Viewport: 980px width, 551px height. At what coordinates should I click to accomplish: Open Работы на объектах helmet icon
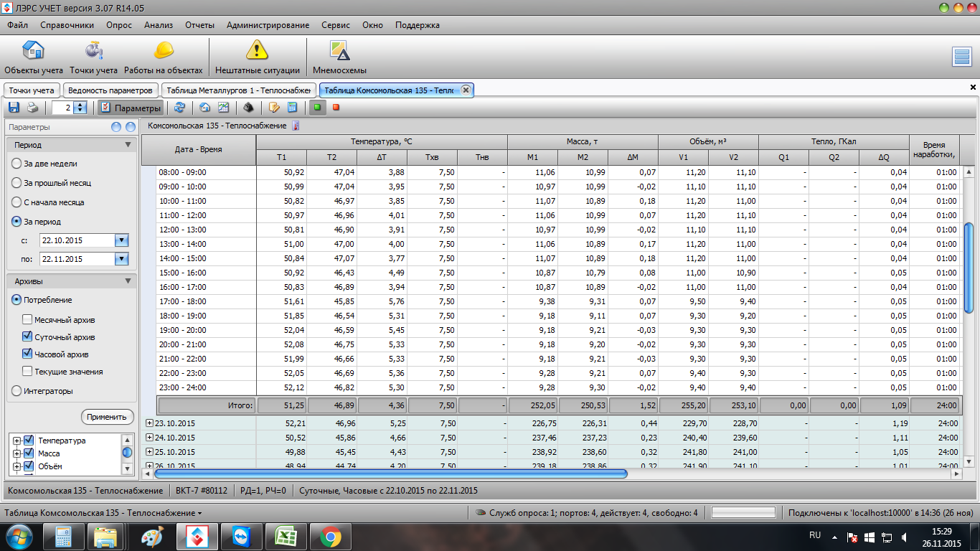[x=164, y=57]
